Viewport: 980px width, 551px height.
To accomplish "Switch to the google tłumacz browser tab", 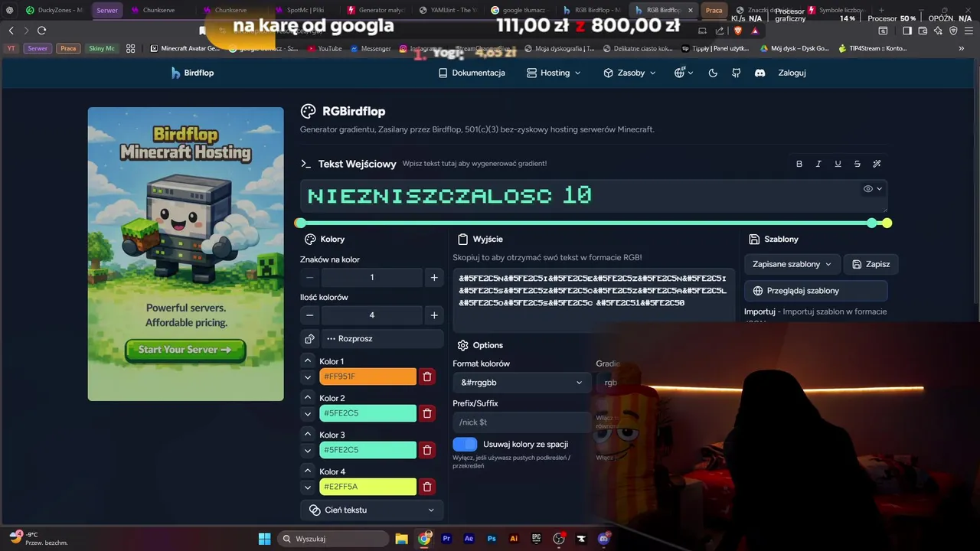I will [519, 10].
